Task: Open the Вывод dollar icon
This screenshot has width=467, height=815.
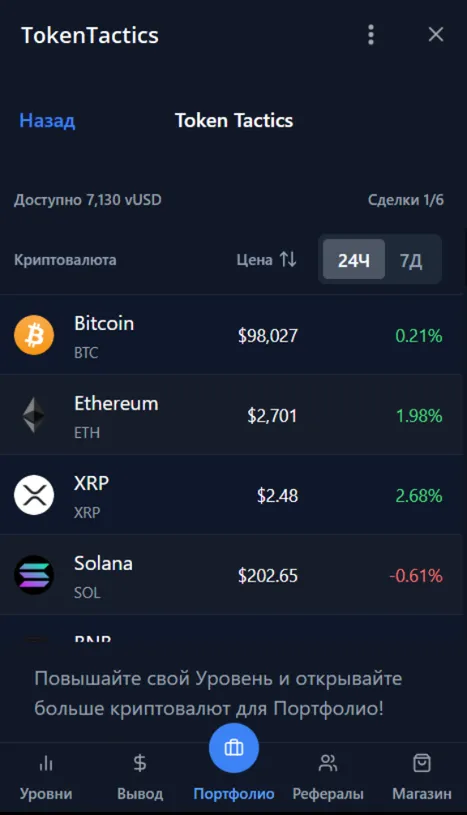Action: click(140, 763)
